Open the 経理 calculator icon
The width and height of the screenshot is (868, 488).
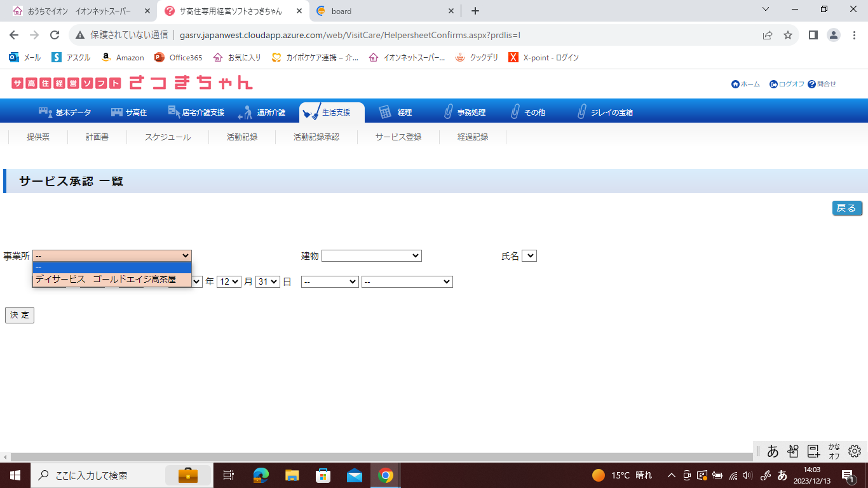coord(385,112)
